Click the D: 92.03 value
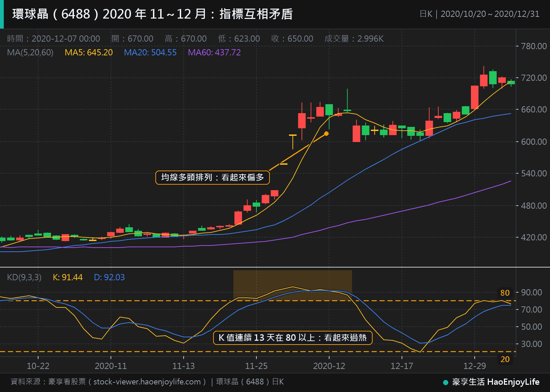 pyautogui.click(x=109, y=277)
